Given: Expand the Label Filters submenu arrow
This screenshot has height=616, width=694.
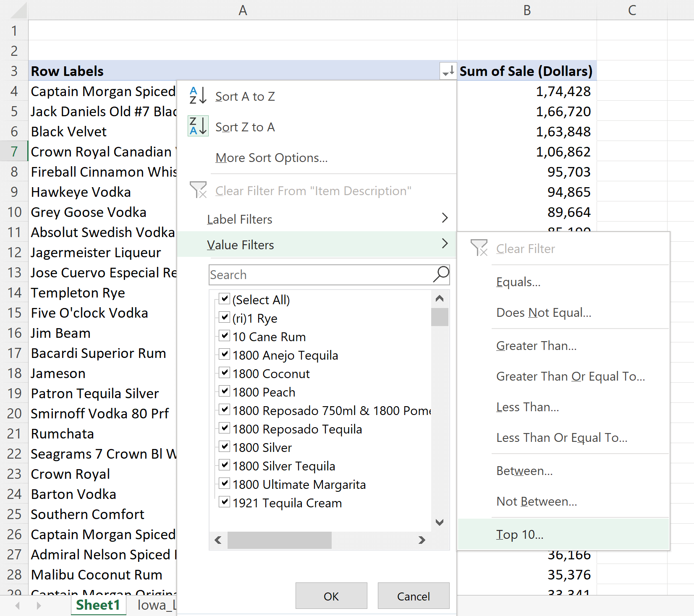Looking at the screenshot, I should 445,218.
